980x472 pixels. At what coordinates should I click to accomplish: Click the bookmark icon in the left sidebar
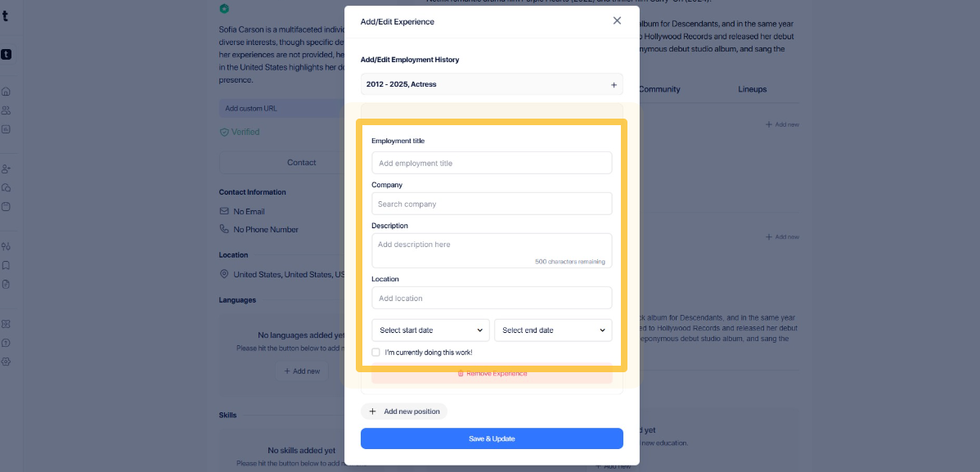click(7, 265)
